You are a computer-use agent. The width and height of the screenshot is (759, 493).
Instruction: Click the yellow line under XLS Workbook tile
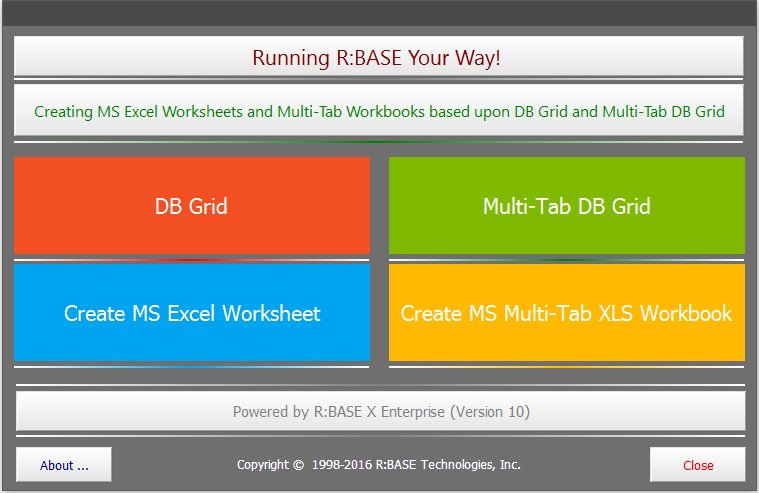(x=566, y=367)
